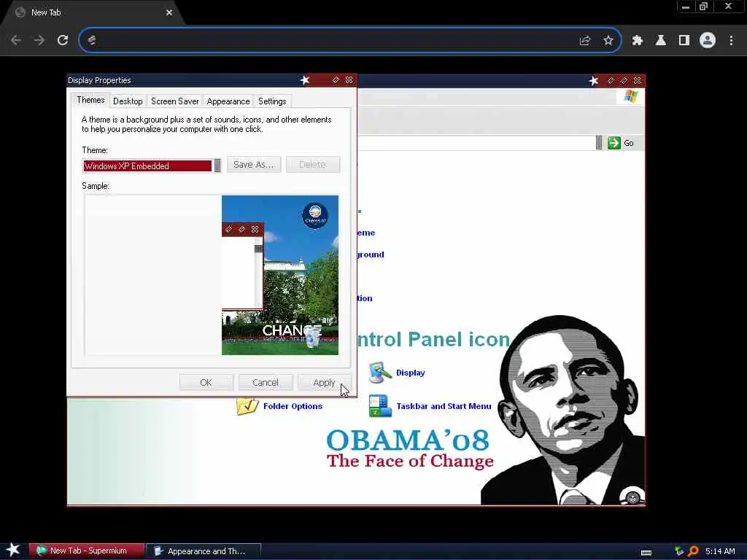The width and height of the screenshot is (747, 560).
Task: Click the flask labs icon in the browser toolbar
Action: tap(661, 41)
